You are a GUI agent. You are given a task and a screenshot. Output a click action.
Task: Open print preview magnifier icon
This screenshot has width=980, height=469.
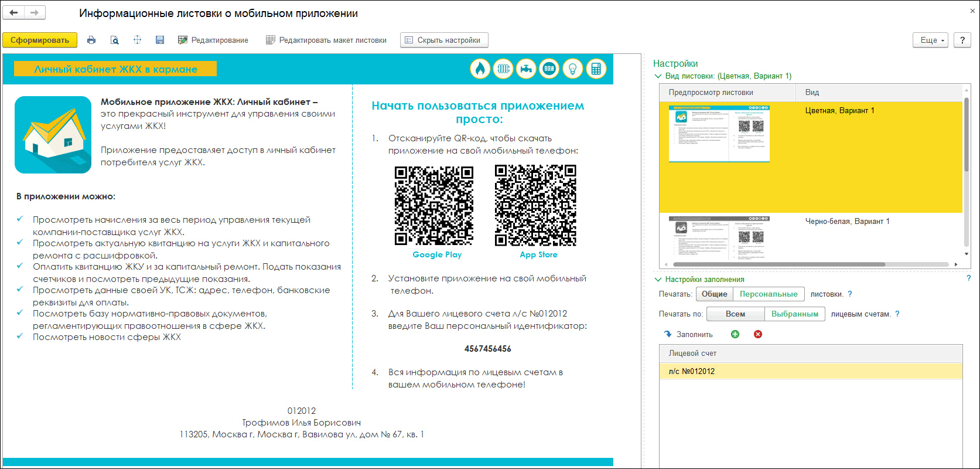(114, 40)
